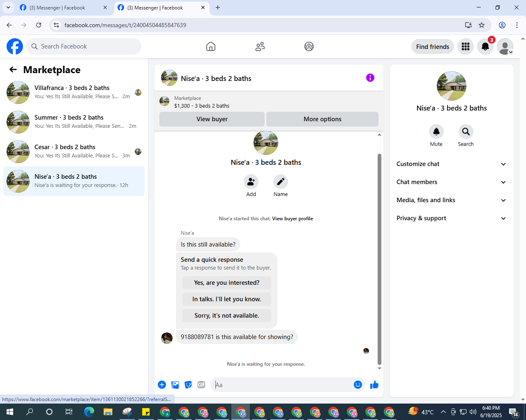Click the chat scrollbar thumb
Image resolution: width=526 pixels, height=420 pixels.
(379, 259)
